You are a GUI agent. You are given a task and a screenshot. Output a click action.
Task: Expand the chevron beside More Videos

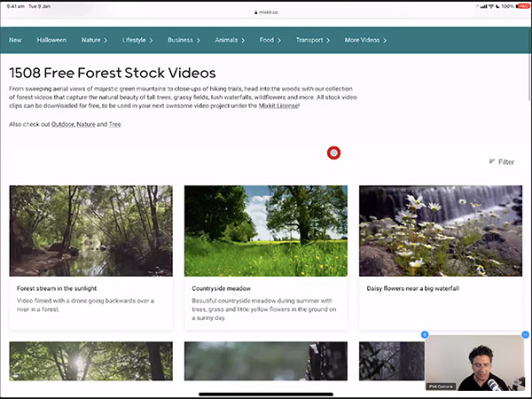(385, 41)
